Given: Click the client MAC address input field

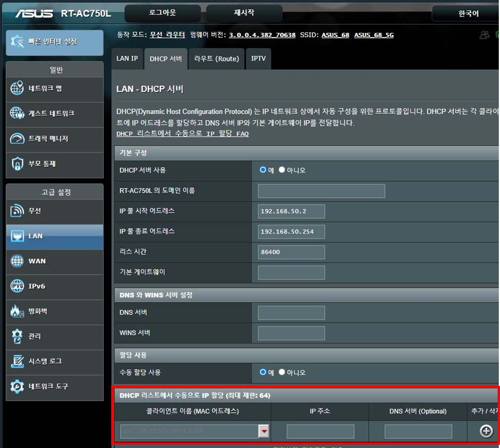Looking at the screenshot, I should pyautogui.click(x=189, y=431).
